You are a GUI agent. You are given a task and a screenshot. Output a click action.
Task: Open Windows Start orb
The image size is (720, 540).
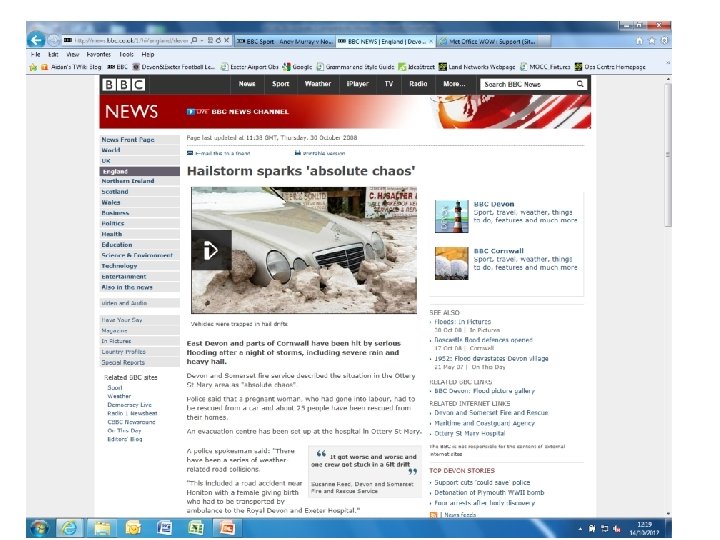click(x=39, y=528)
